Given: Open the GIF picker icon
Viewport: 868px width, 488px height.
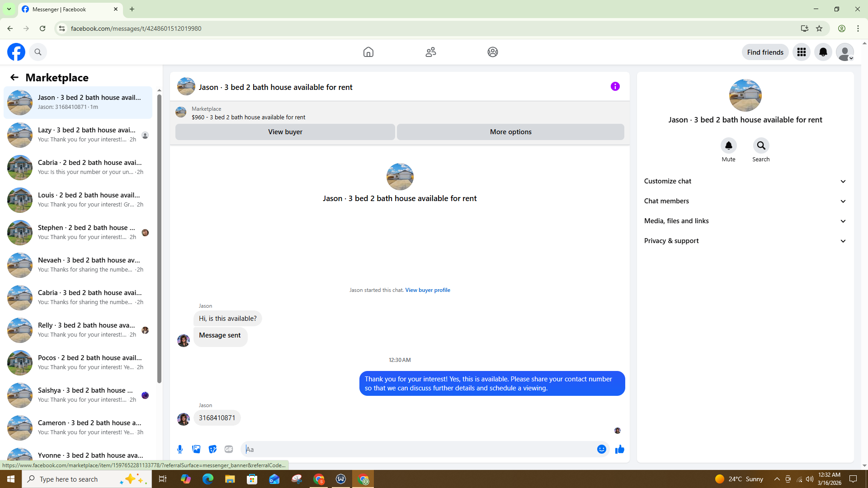Looking at the screenshot, I should [x=229, y=449].
